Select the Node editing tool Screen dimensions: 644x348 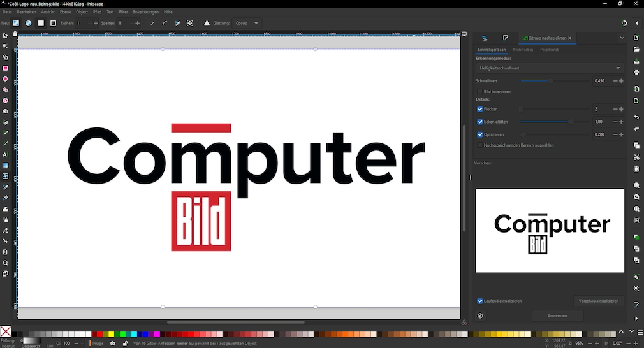tap(5, 47)
